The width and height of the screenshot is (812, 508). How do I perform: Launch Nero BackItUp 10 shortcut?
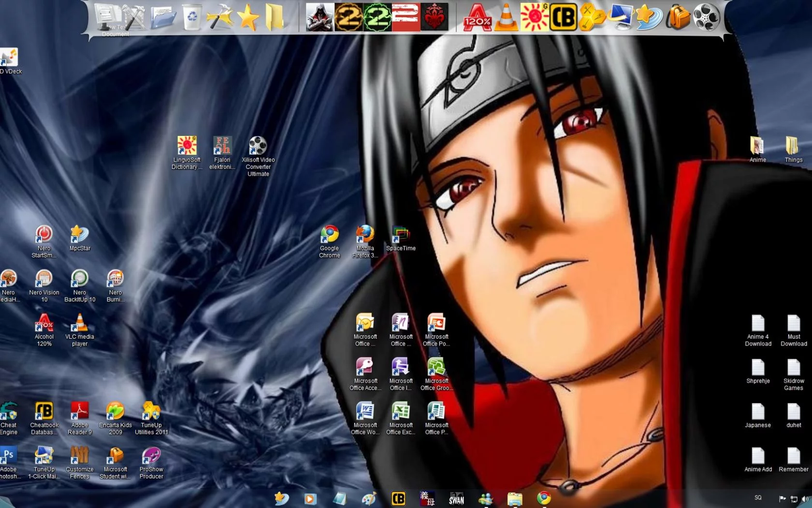click(x=80, y=286)
